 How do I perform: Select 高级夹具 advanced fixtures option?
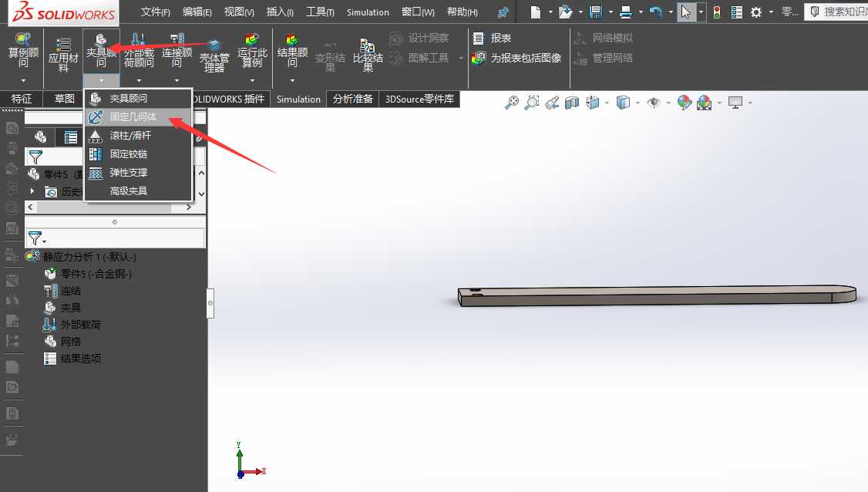pyautogui.click(x=138, y=191)
